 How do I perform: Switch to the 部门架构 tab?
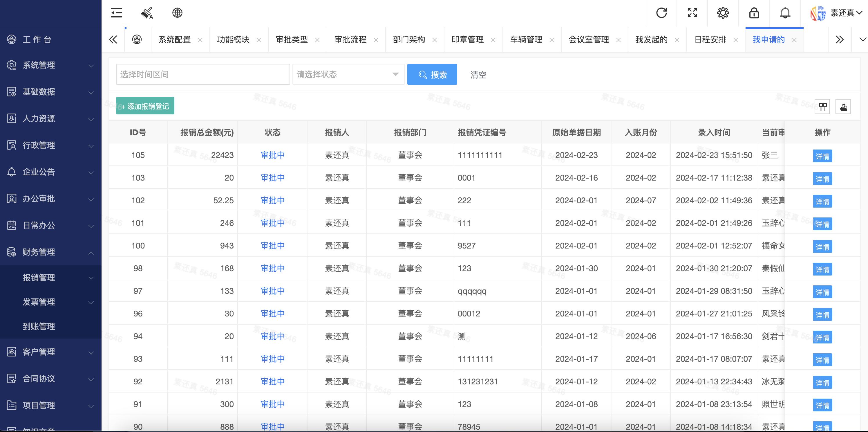click(x=409, y=39)
